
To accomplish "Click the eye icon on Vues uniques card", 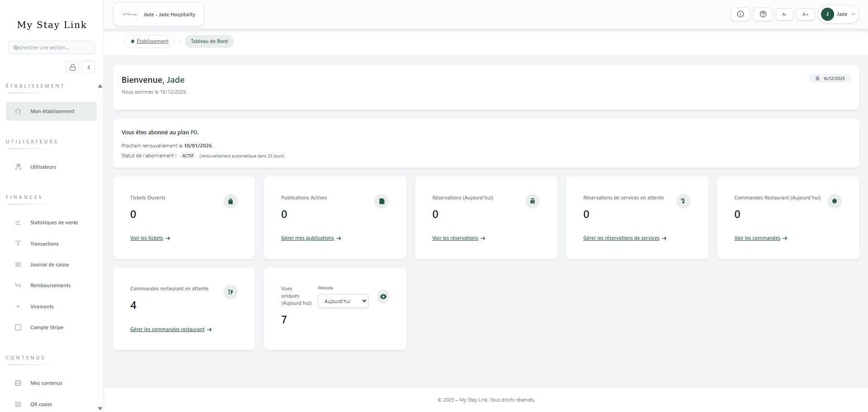I will (x=383, y=297).
